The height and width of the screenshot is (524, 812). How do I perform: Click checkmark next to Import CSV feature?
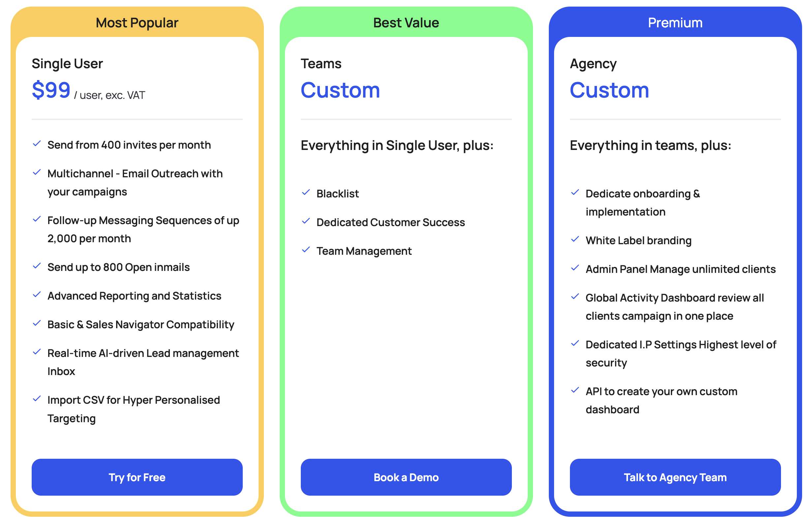37,399
